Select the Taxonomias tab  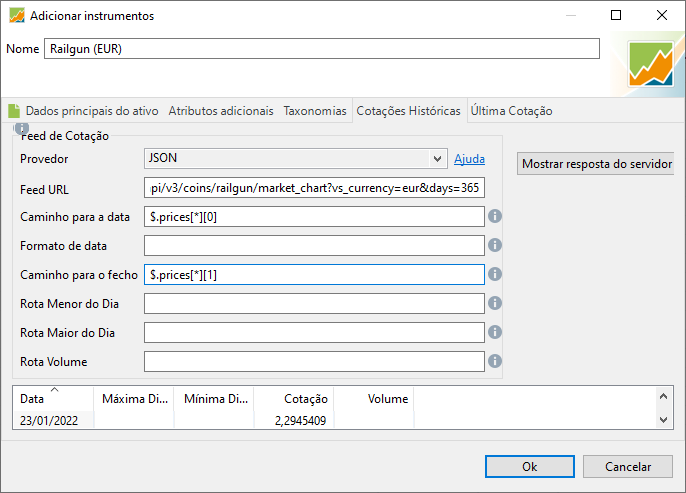[315, 111]
